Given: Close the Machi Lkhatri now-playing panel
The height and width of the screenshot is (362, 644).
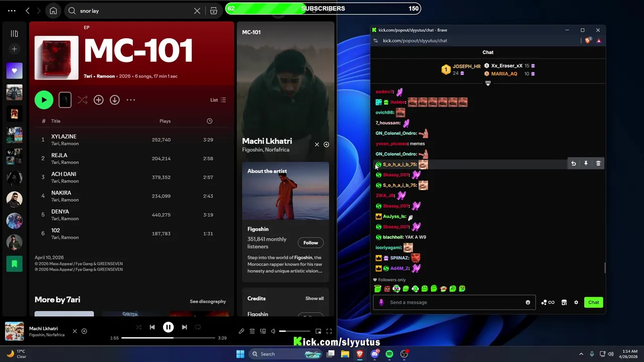Looking at the screenshot, I should (317, 145).
